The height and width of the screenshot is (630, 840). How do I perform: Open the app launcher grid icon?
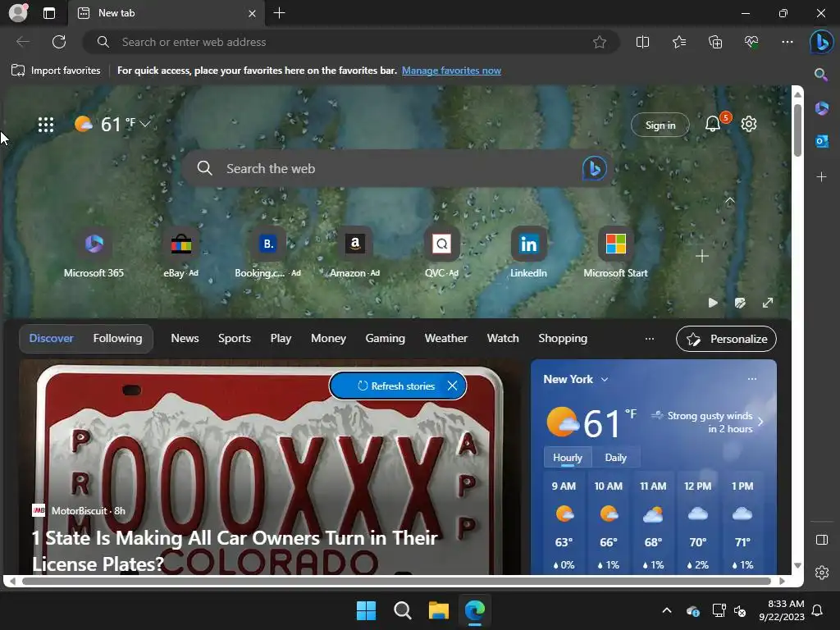pos(46,125)
